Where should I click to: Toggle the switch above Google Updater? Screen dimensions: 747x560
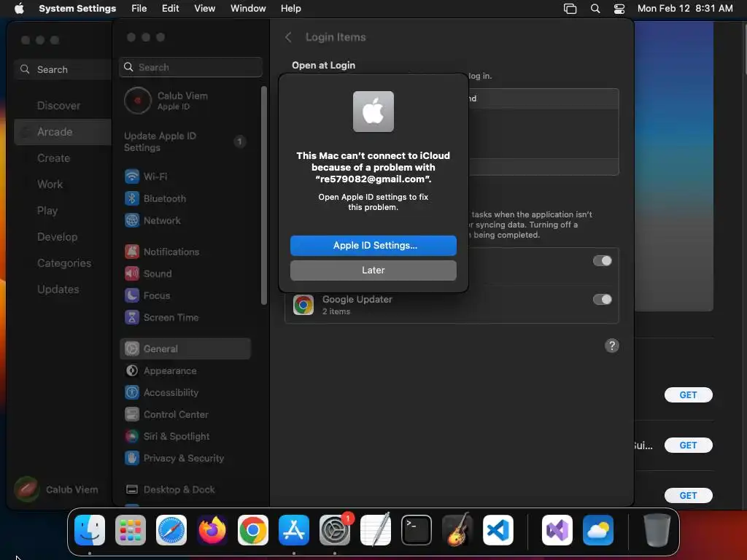pyautogui.click(x=602, y=261)
